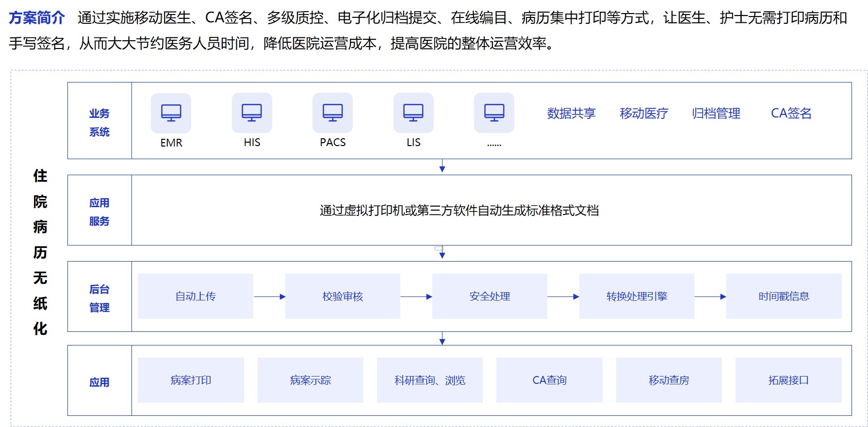Choose the 转换处理引擎 box
868x427 pixels.
click(637, 296)
